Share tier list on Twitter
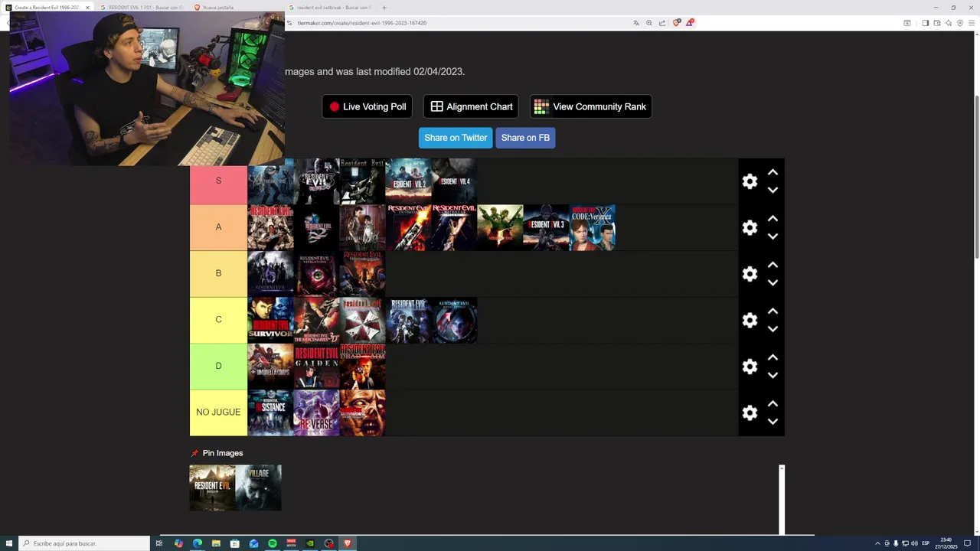 (x=456, y=138)
